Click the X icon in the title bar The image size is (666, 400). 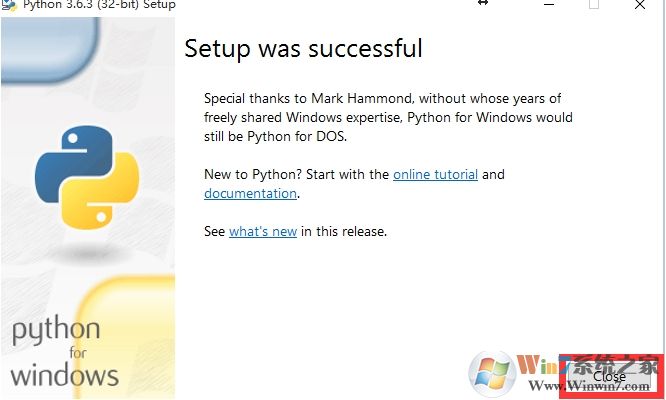pos(640,4)
